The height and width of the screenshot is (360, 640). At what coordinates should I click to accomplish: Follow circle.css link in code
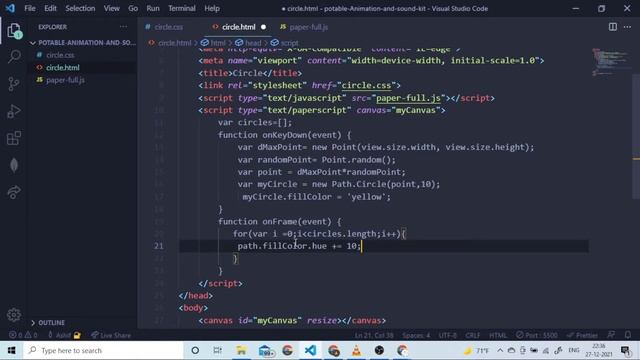coord(366,85)
